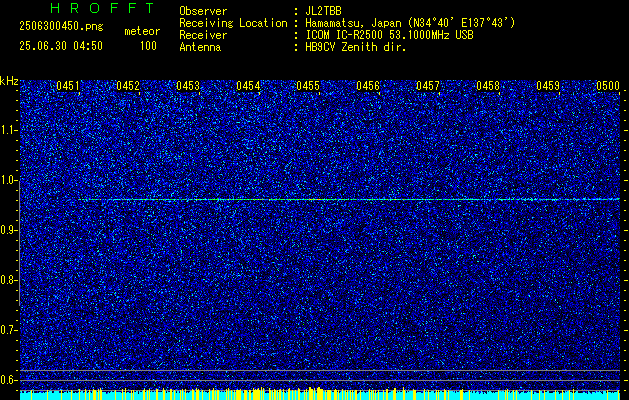Click the 0500 time marker
629x400 pixels.
(x=608, y=85)
